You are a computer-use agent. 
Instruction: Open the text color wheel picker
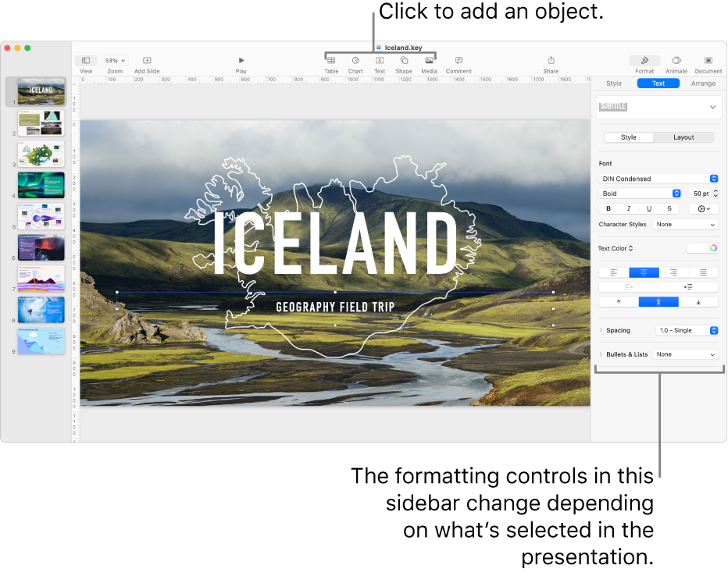[712, 248]
